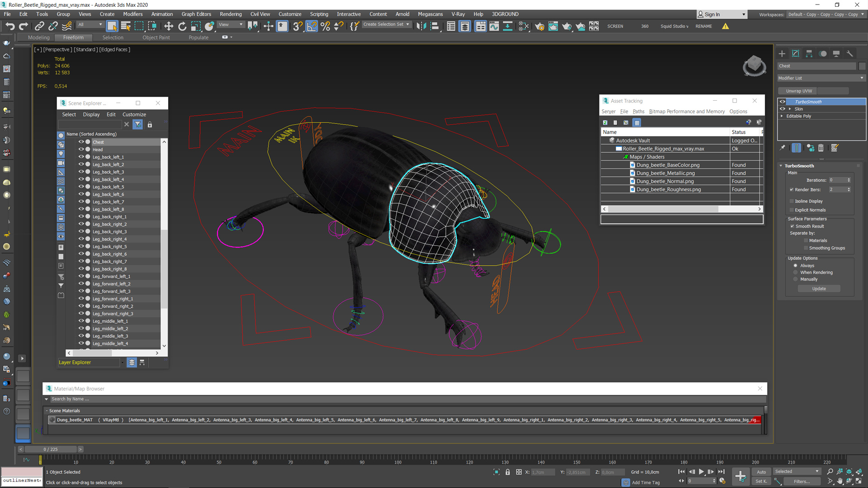Open the Modifier List dropdown
The image size is (868, 488).
coord(821,78)
